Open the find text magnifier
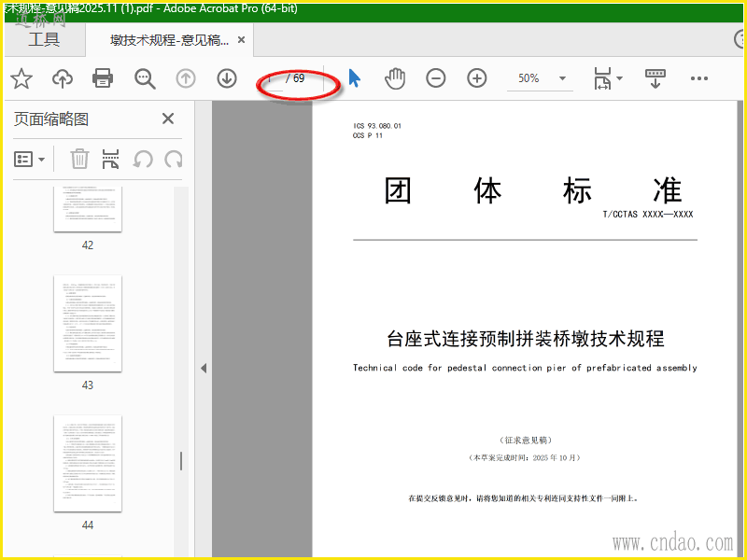This screenshot has width=747, height=560. (145, 78)
